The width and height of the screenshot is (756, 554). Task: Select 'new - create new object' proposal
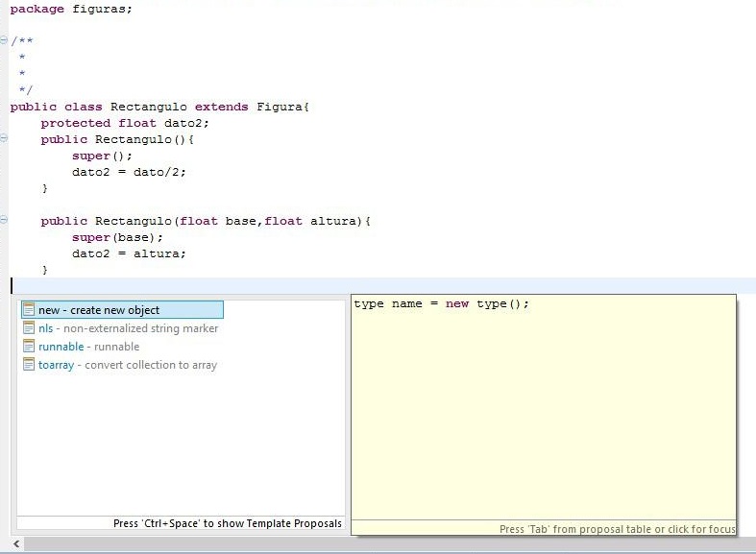pos(99,310)
